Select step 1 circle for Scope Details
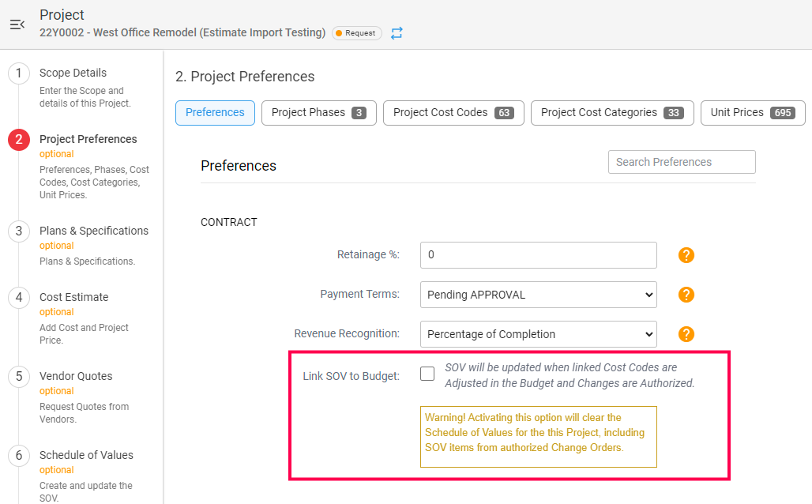This screenshot has width=812, height=504. pos(19,73)
